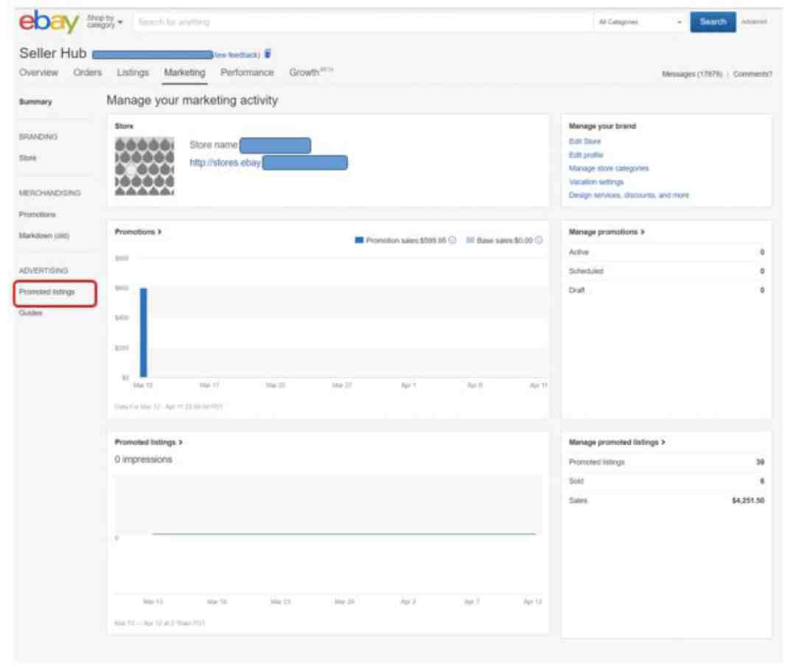Viewport: 796px width, 672px height.
Task: Click the Sold count row
Action: (x=666, y=481)
